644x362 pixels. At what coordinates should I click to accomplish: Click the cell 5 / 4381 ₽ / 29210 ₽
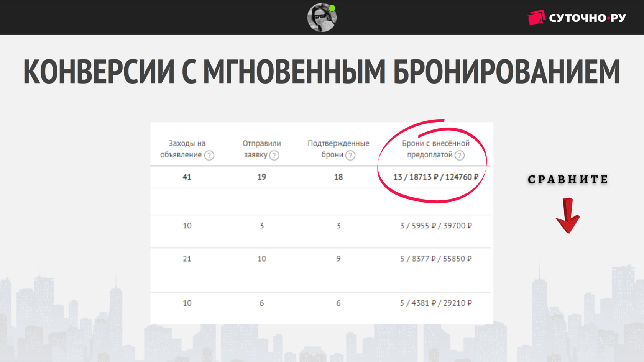tap(436, 303)
